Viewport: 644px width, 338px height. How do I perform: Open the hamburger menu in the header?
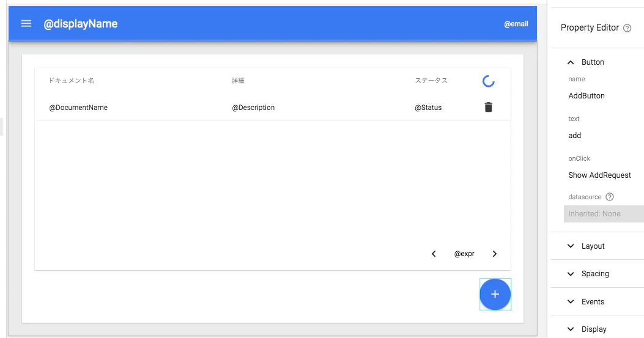26,23
